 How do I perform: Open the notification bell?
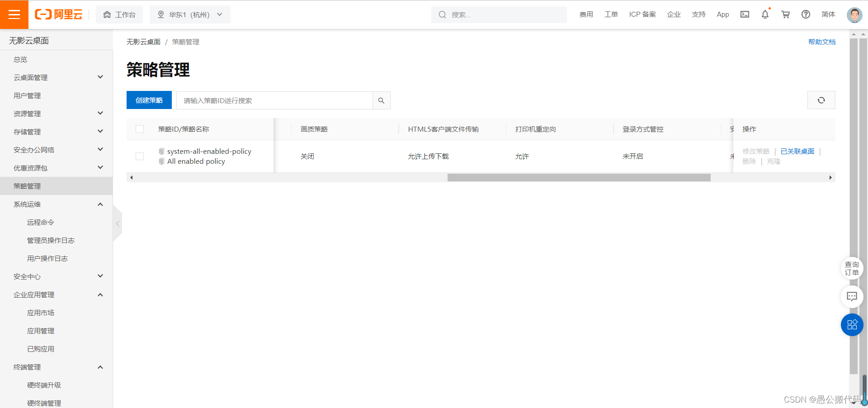[764, 14]
